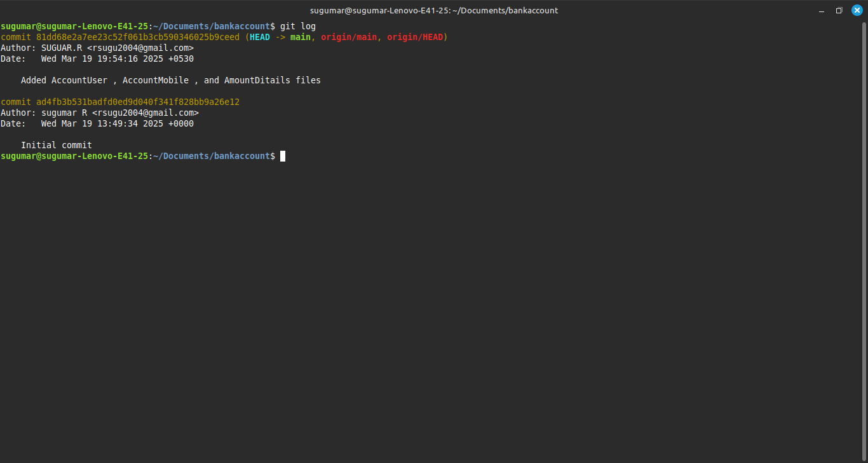Viewport: 868px width, 463px height.
Task: Select commit hash ad4fb3b531badfd0ed9d040f341f828bb9a26e12
Action: coord(138,102)
